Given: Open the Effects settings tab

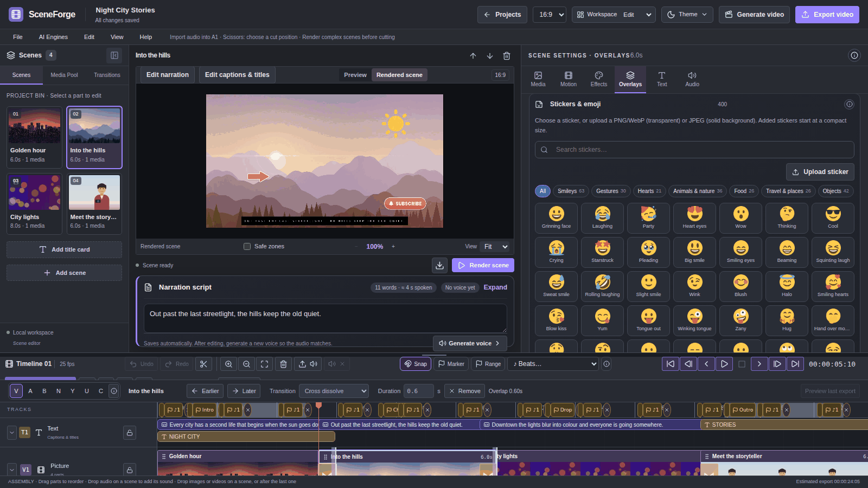Looking at the screenshot, I should click(599, 79).
